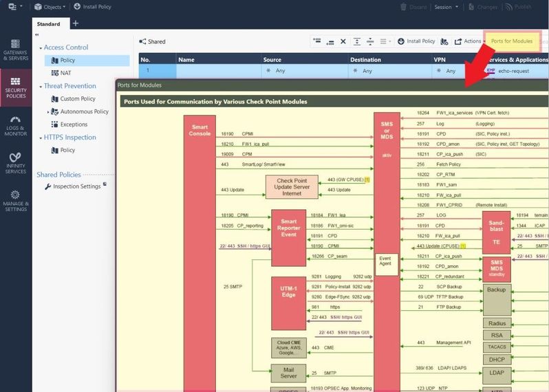Screen dimensions: 549x392
Task: Click the DHCP box in diagram
Action: [497, 360]
